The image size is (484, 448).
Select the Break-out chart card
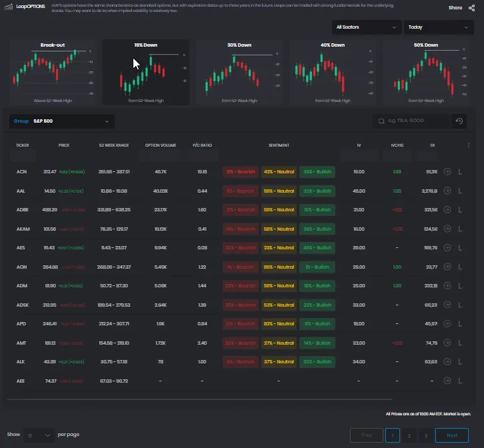pyautogui.click(x=53, y=72)
